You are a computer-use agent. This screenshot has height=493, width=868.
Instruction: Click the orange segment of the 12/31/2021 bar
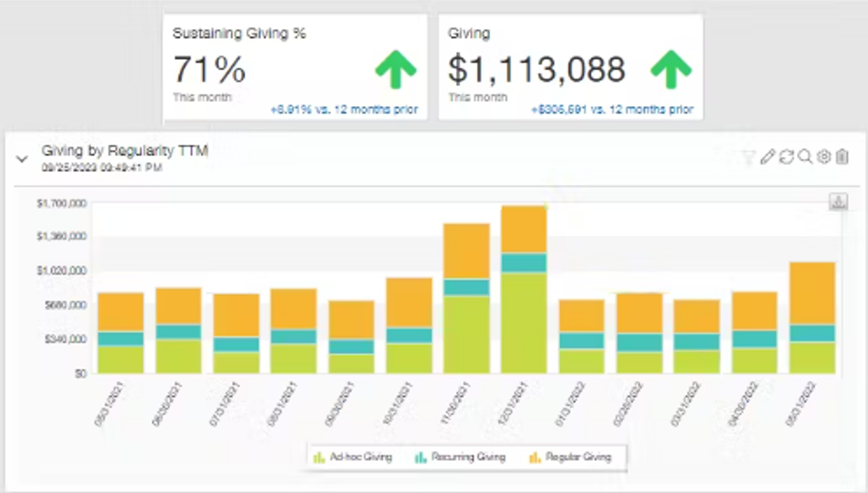pyautogui.click(x=524, y=230)
